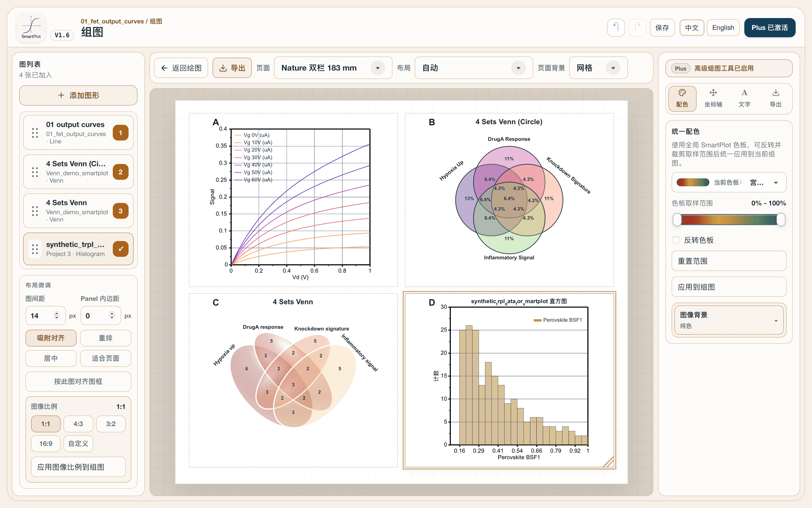Select synthetic_trpl Histogram list item

pos(78,249)
